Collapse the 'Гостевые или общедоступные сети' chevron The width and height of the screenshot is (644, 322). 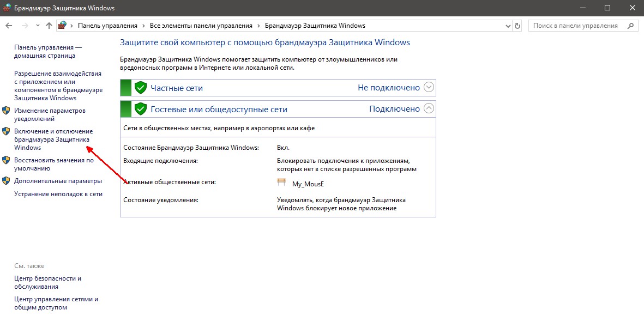429,109
